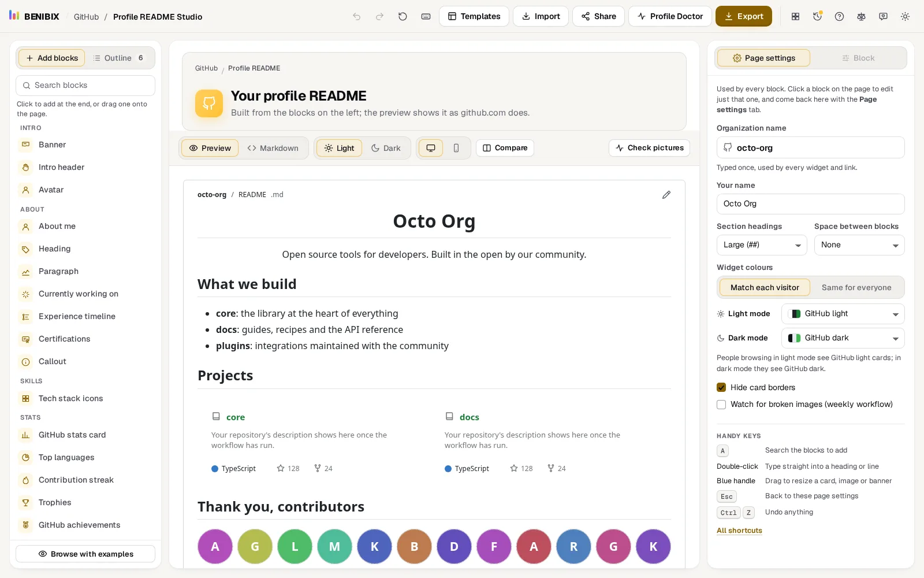Screen dimensions: 924x578
Task: Enable Watch for broken images checkbox
Action: pyautogui.click(x=721, y=405)
